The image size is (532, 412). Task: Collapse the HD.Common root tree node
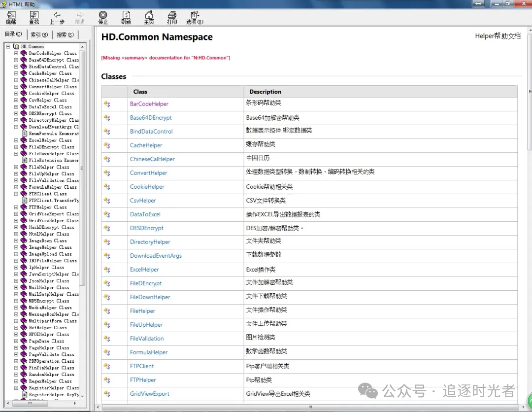[x=8, y=47]
